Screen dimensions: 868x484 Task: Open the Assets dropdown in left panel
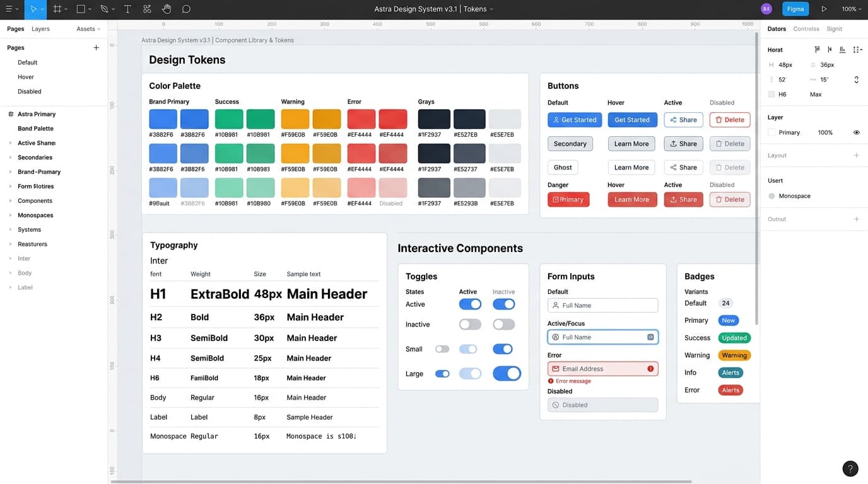point(88,29)
